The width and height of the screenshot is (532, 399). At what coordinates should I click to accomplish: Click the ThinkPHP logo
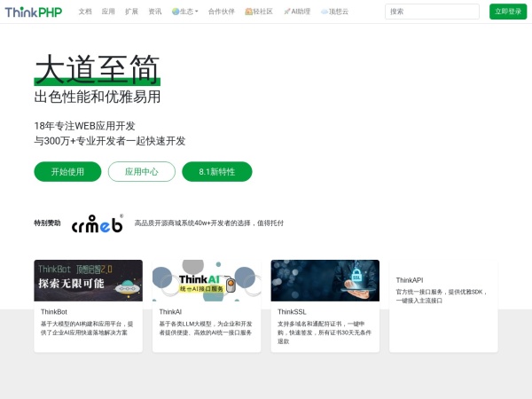point(34,12)
